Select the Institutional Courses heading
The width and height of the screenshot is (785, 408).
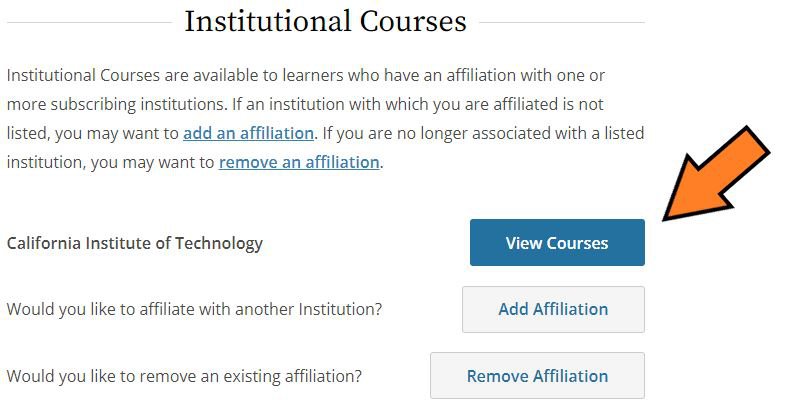click(x=325, y=22)
